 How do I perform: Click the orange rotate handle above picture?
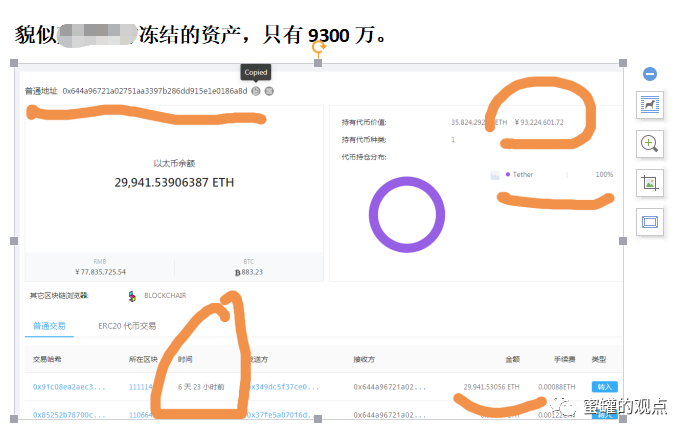pyautogui.click(x=319, y=47)
